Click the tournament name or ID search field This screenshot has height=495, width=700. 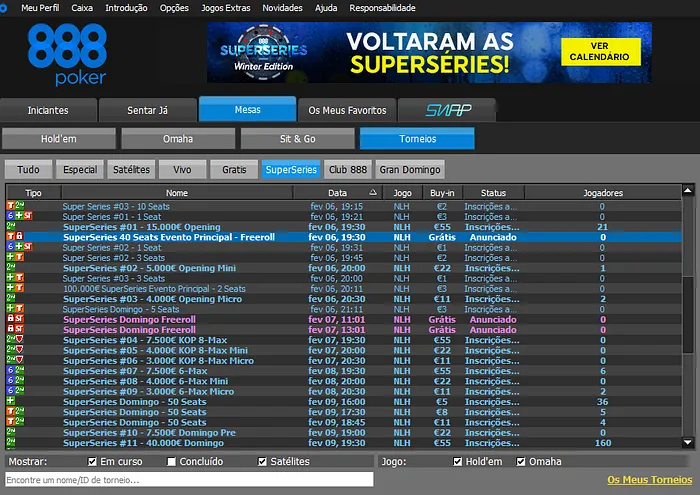coord(189,480)
